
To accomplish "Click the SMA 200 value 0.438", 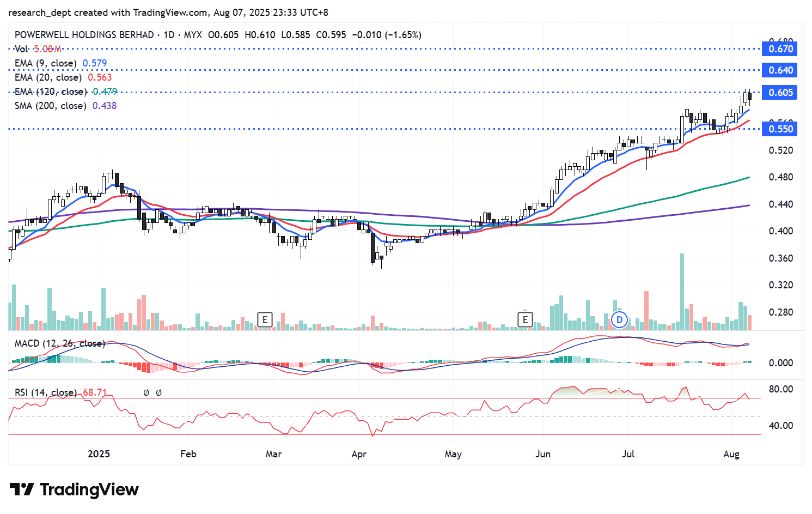I will click(x=105, y=106).
